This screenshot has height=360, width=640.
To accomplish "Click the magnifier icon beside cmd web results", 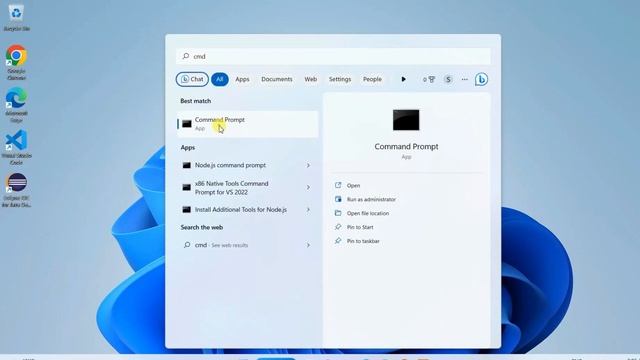I will coord(187,245).
